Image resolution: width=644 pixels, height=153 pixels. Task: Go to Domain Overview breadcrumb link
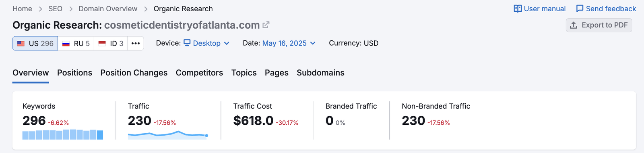pyautogui.click(x=108, y=9)
